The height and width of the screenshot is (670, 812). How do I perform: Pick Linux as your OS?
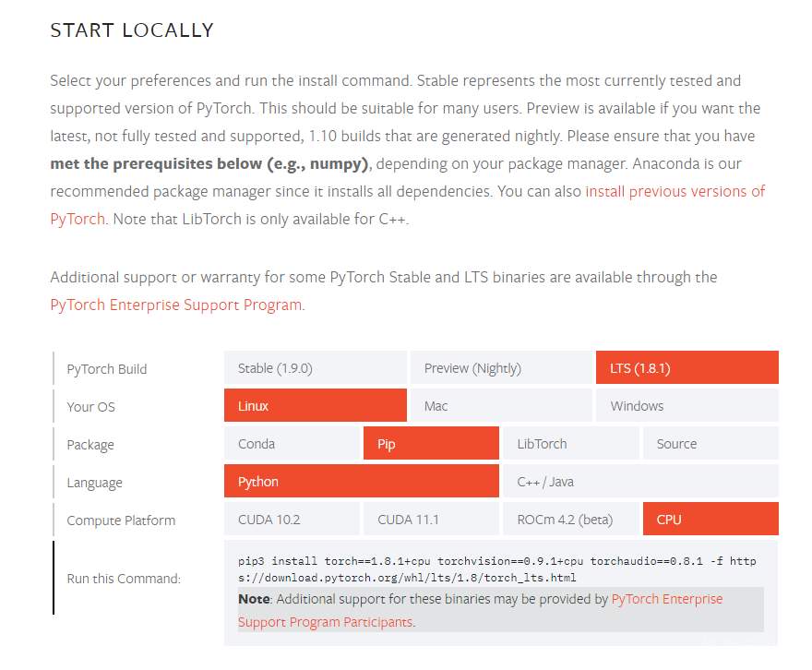(x=315, y=406)
